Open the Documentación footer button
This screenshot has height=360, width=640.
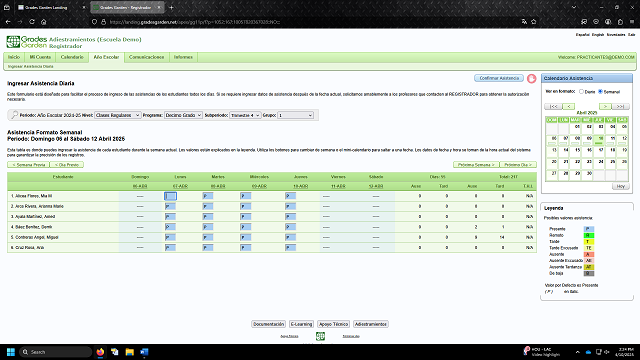(268, 324)
